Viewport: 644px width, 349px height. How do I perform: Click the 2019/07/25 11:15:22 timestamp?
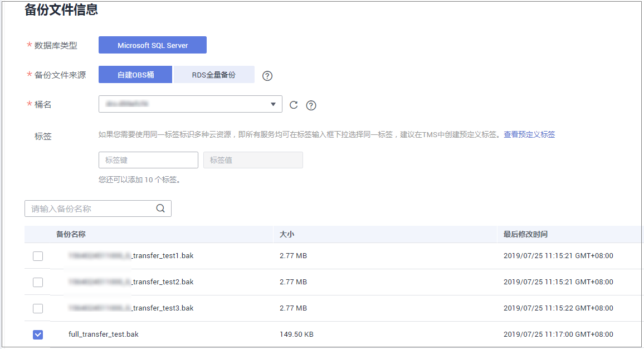[x=558, y=308]
